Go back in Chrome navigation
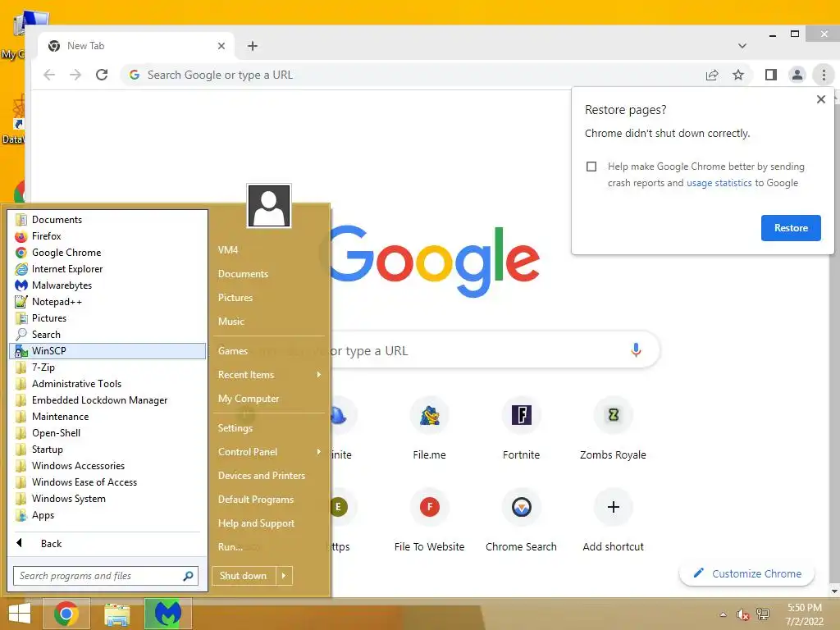840x630 pixels. point(49,75)
